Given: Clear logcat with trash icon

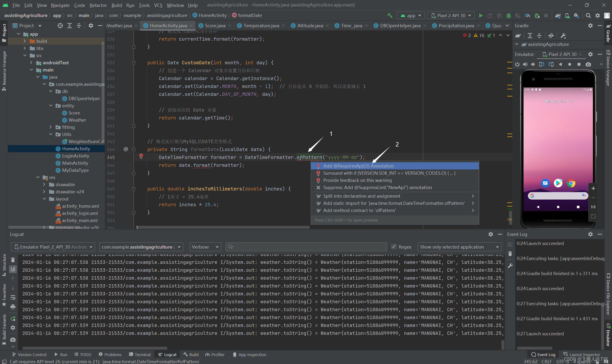Looking at the screenshot, I should pyautogui.click(x=13, y=260).
